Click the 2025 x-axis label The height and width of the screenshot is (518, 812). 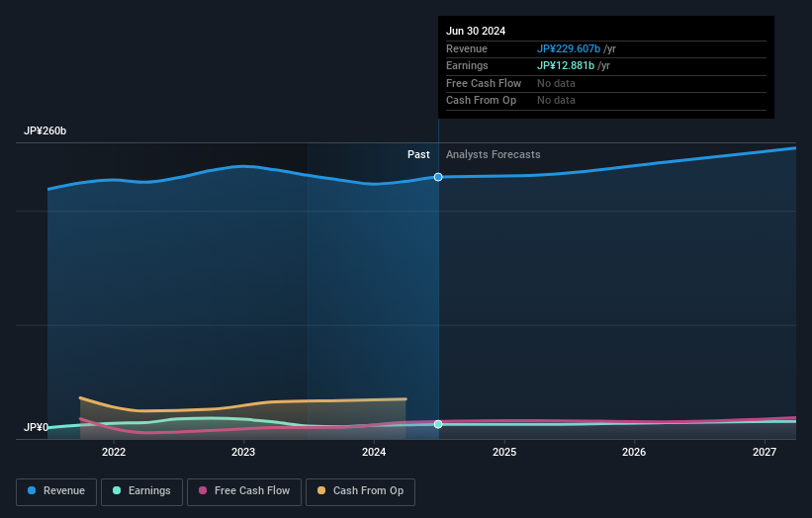pyautogui.click(x=504, y=453)
